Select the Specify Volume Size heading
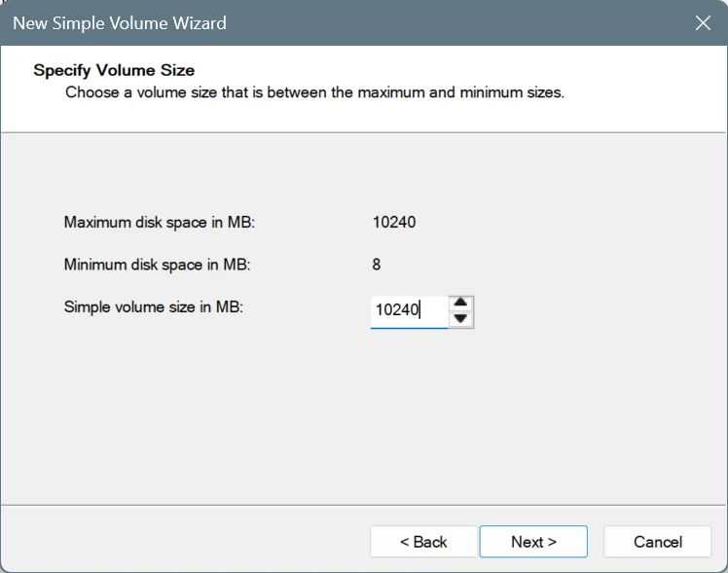 [x=114, y=70]
